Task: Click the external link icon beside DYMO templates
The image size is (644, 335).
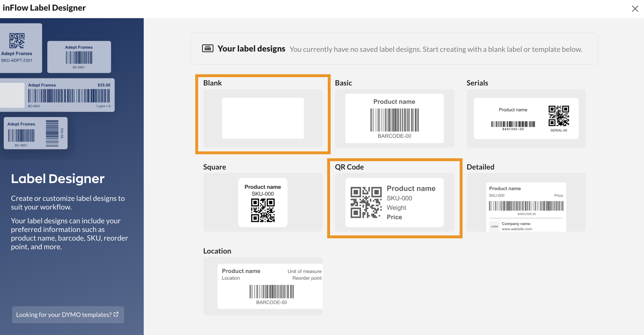Action: (x=116, y=314)
